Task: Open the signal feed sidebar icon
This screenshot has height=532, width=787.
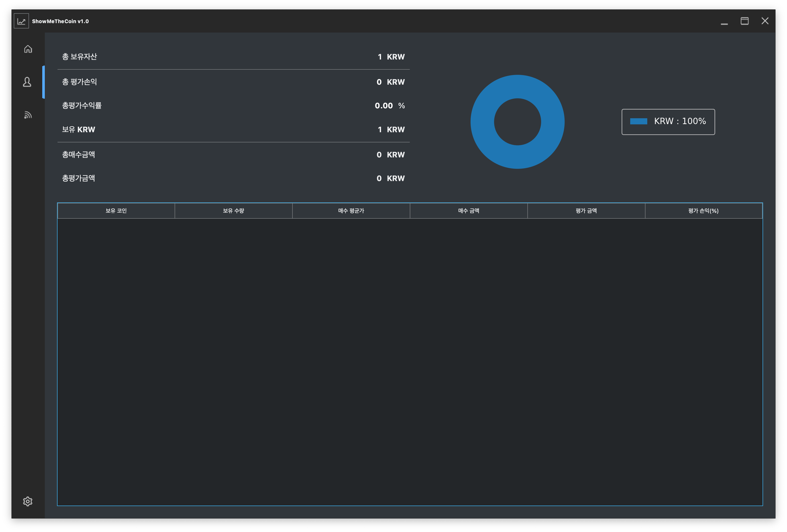Action: (28, 115)
